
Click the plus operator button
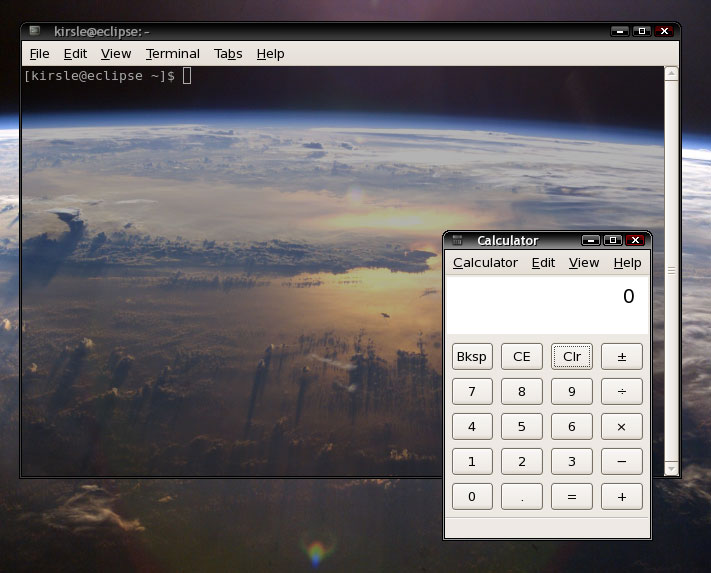click(x=622, y=496)
